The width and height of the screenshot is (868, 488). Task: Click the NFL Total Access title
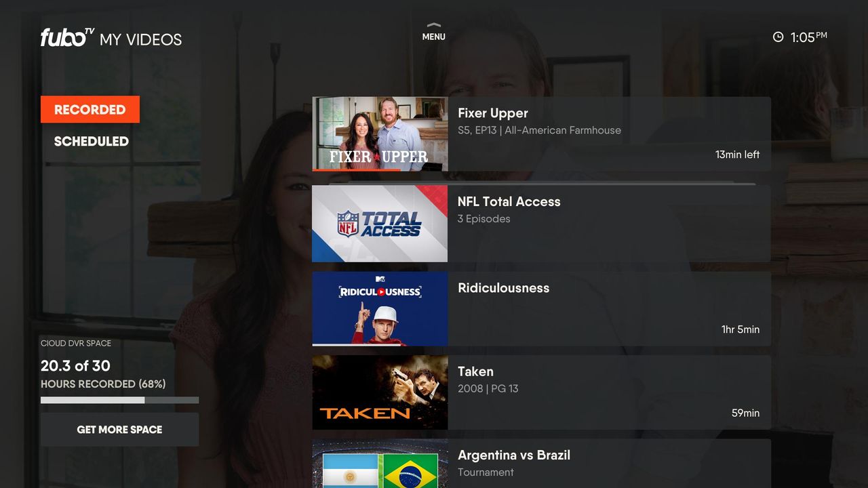(x=509, y=201)
